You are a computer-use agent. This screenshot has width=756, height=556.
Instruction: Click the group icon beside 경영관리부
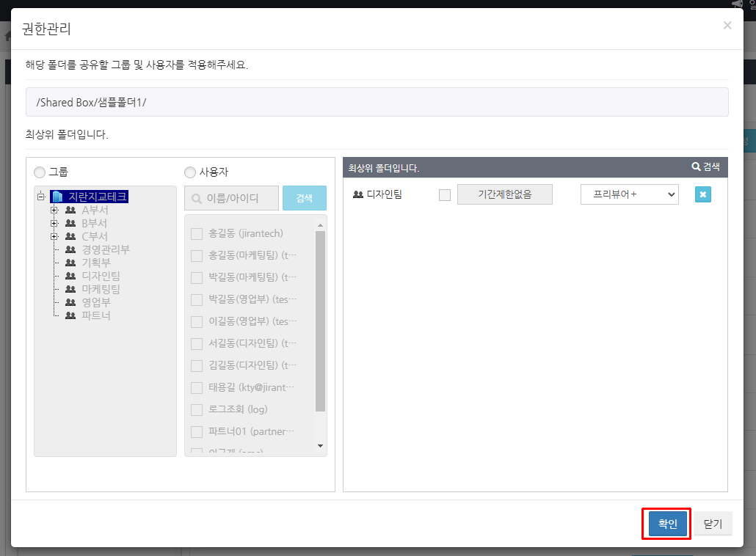pos(70,249)
